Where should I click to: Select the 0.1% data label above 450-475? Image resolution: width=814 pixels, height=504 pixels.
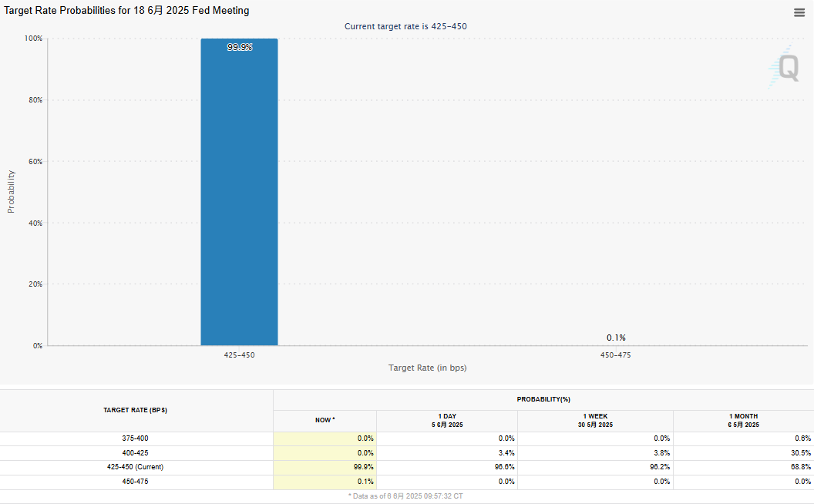pyautogui.click(x=616, y=338)
